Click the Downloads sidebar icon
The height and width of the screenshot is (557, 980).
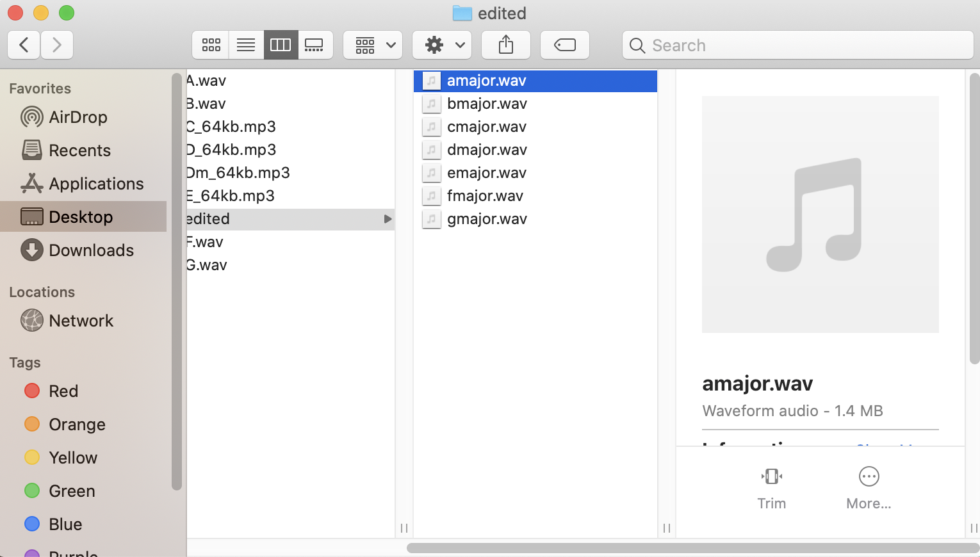click(x=32, y=250)
